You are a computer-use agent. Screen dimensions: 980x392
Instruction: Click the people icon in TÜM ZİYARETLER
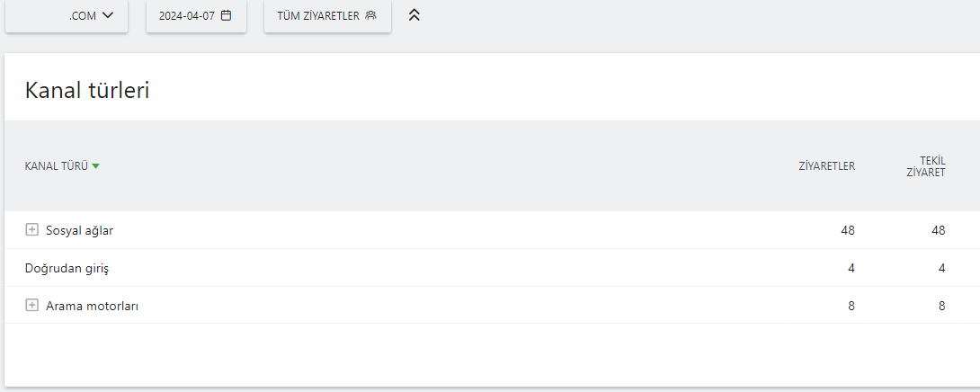point(370,15)
